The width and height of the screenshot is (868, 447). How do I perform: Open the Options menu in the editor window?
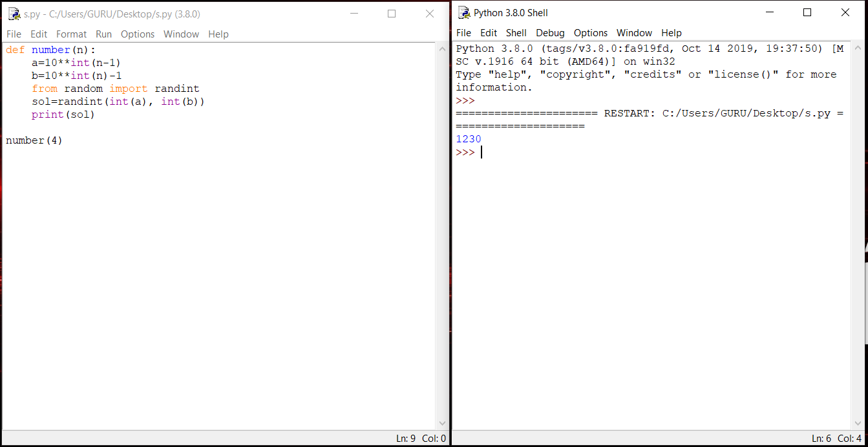(138, 34)
